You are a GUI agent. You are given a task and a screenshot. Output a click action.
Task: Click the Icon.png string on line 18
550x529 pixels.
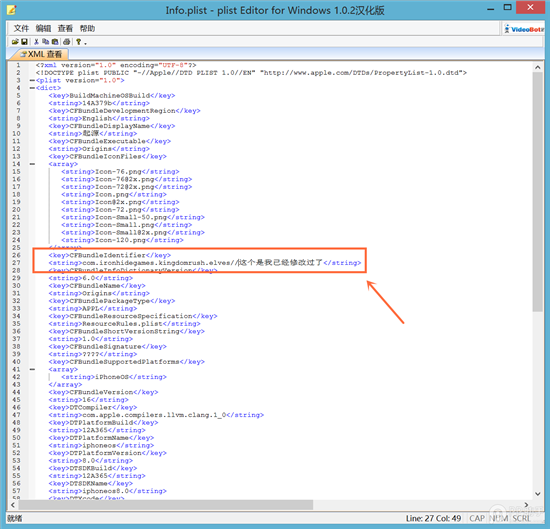tap(114, 194)
